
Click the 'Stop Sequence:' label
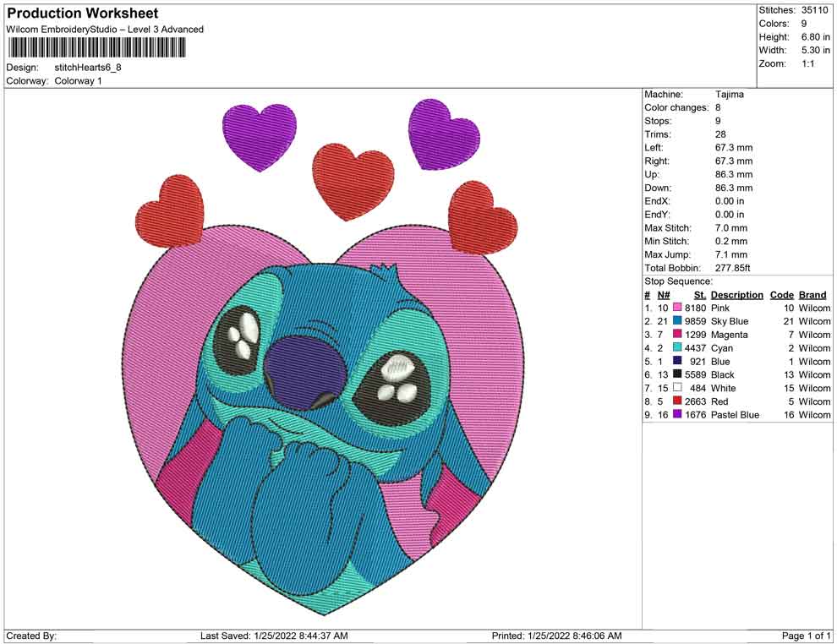[x=678, y=281]
